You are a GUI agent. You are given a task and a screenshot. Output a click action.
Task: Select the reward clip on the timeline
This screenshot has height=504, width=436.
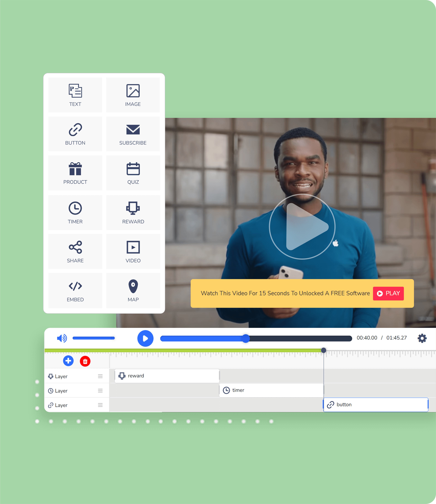[x=167, y=376]
